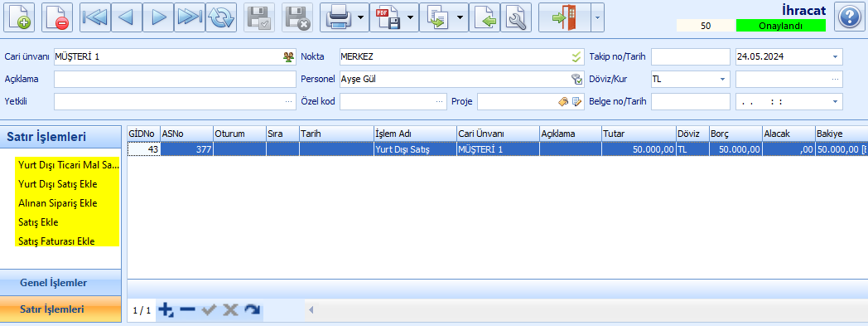
Task: Click the Satır İşlemleri panel header
Action: (x=60, y=137)
